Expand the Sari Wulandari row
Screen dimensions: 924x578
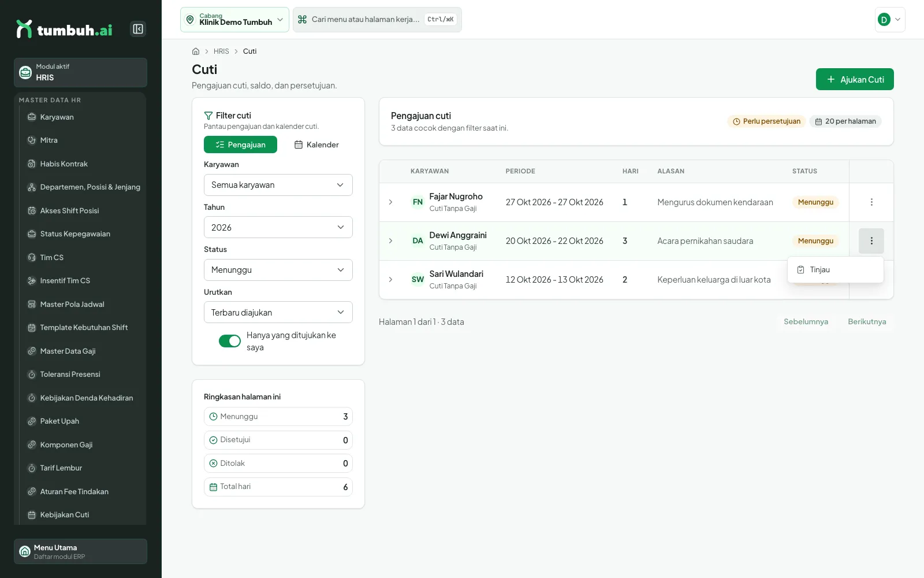(x=390, y=280)
